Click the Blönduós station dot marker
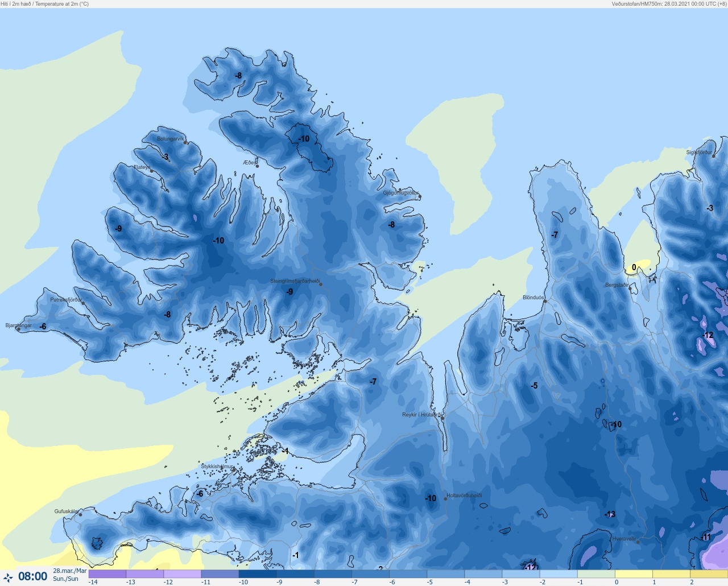This screenshot has height=586, width=728. 545,302
